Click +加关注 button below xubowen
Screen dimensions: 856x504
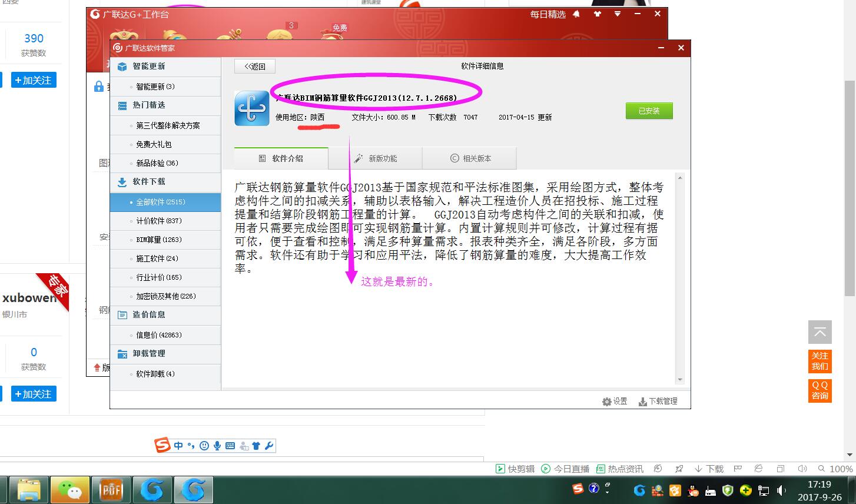(34, 394)
